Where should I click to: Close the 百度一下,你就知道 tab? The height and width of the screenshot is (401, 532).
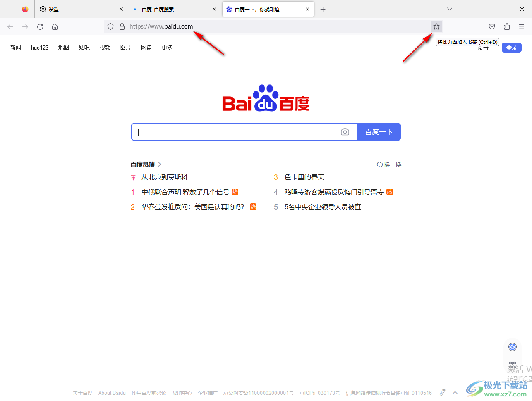[307, 9]
